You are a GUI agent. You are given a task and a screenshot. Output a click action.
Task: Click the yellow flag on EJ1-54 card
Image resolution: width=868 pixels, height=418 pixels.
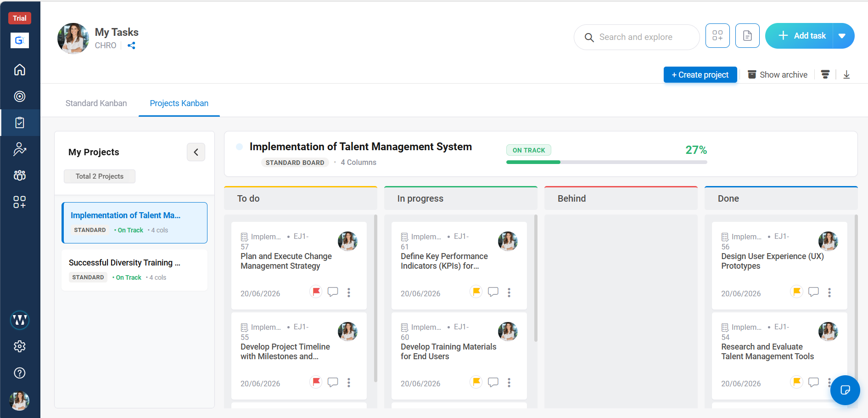pyautogui.click(x=797, y=382)
